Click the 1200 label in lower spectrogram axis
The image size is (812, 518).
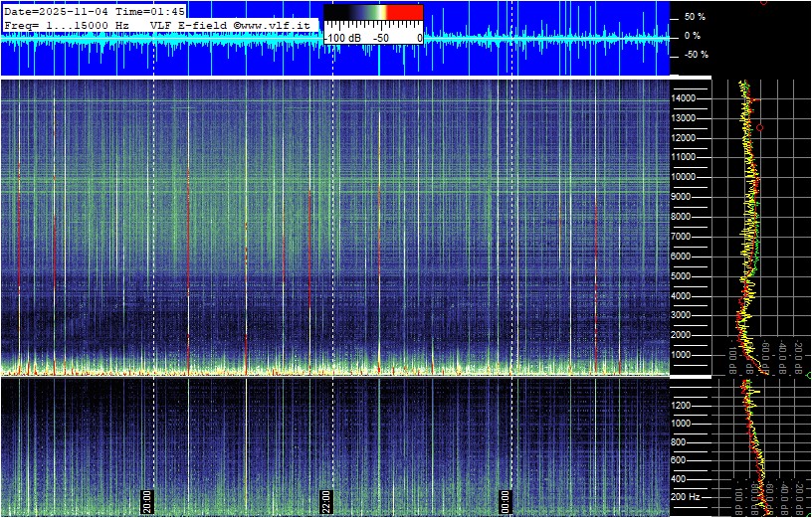pos(685,405)
